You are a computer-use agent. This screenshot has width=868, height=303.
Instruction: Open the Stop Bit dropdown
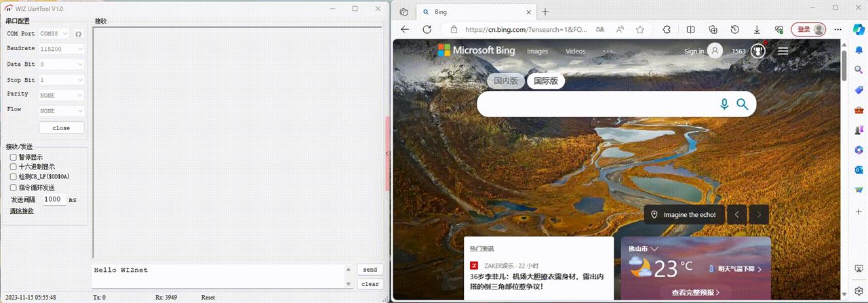coord(62,80)
